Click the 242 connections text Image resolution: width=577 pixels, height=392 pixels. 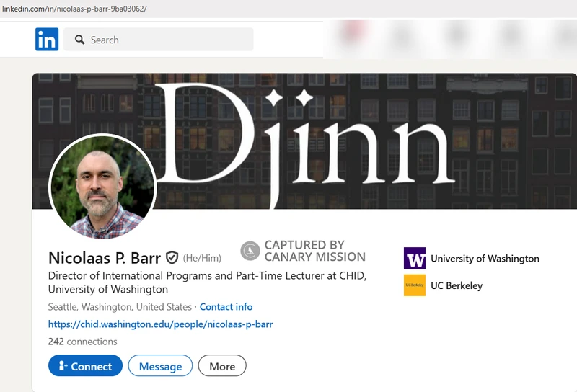[x=82, y=342]
